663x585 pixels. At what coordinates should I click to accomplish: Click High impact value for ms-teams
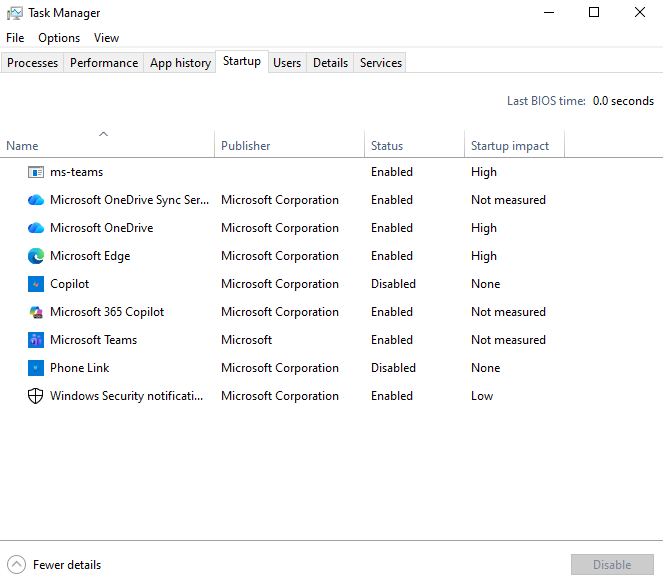tap(484, 172)
